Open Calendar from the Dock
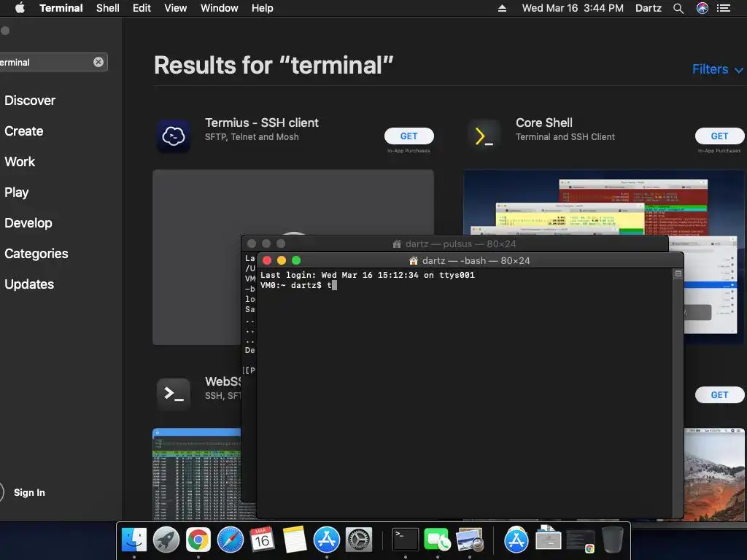This screenshot has height=560, width=747. (x=262, y=540)
